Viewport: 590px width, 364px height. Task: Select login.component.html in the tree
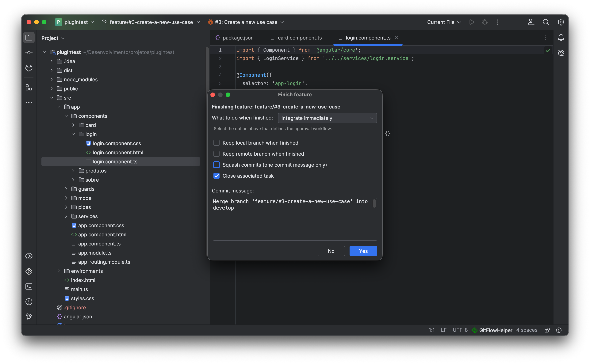[x=118, y=153]
